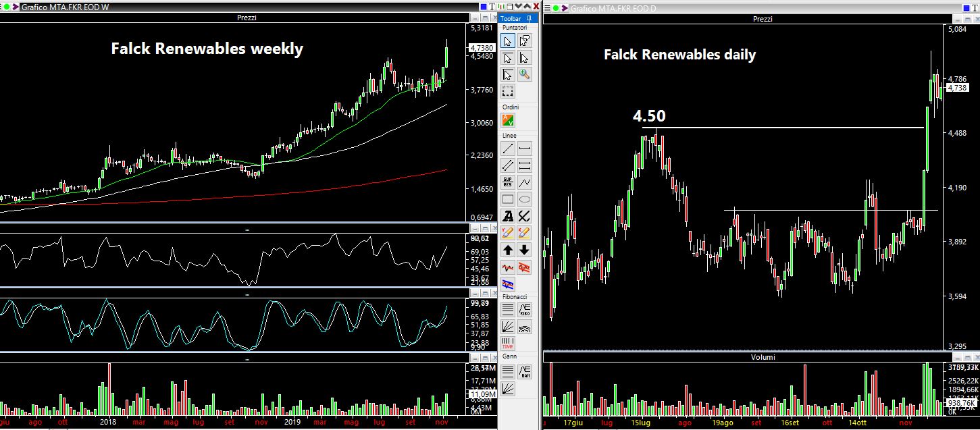980x430 pixels.
Task: Select the horizontal line tool
Action: point(524,149)
